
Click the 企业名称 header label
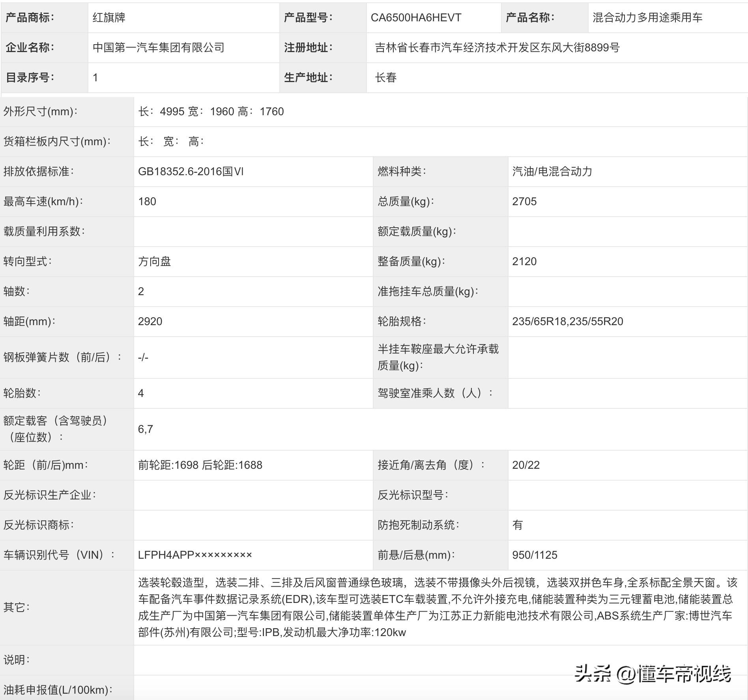30,47
